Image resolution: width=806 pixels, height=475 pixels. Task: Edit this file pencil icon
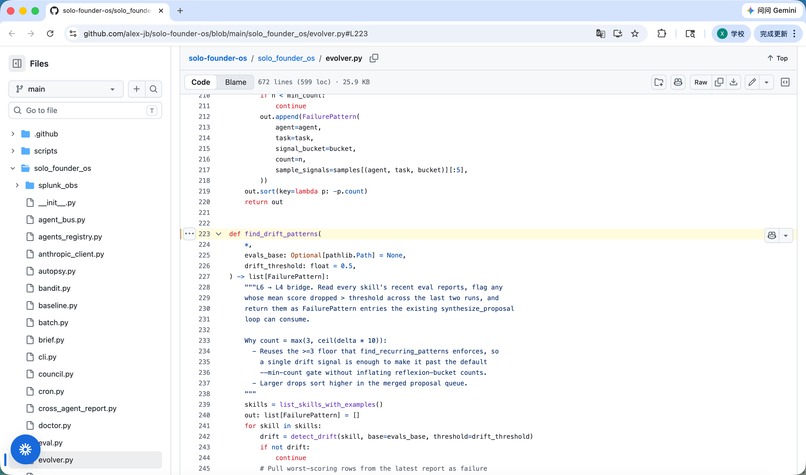click(752, 82)
